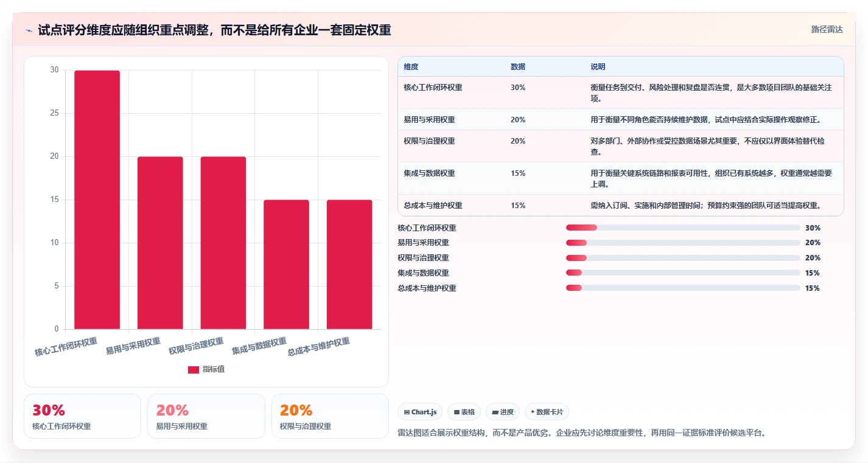Click the 核心工作闭环权重 x-axis label

point(66,347)
